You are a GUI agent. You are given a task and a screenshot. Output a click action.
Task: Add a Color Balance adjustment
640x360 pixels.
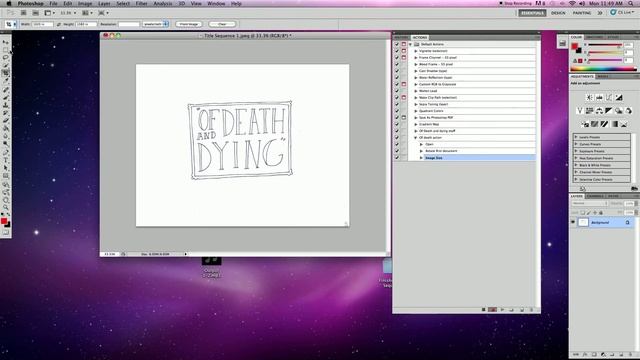pyautogui.click(x=599, y=111)
